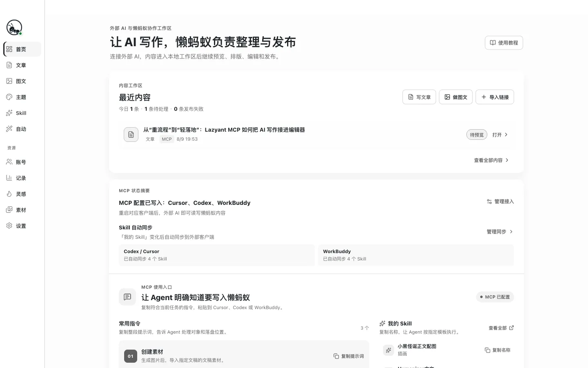Click document icon of Lazyant MCP article
The image size is (588, 368).
[131, 135]
